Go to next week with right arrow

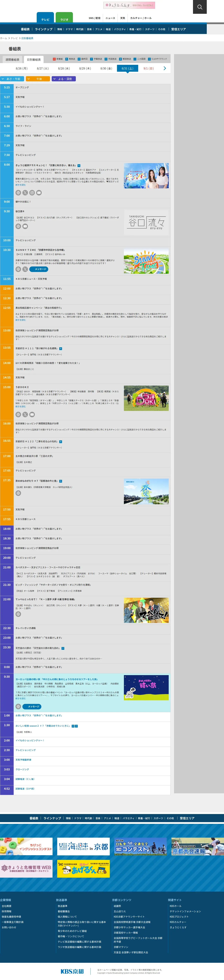click(x=165, y=68)
